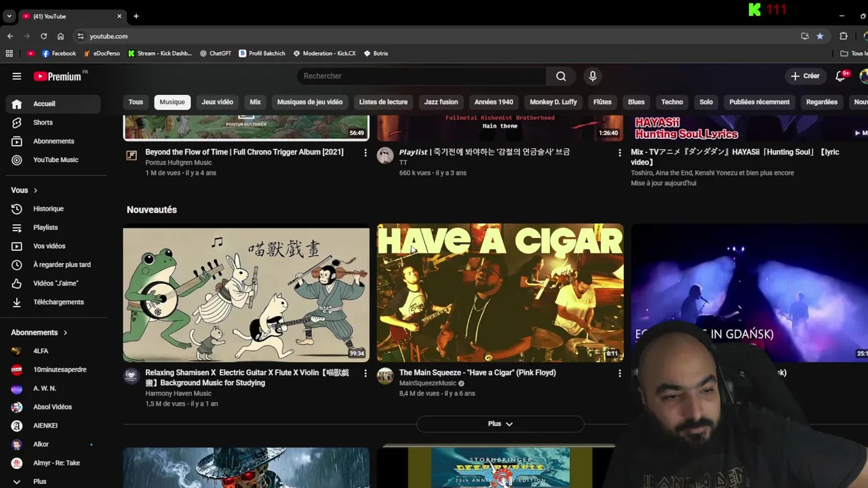This screenshot has width=868, height=488.
Task: Open Vidéos "J'aime" list
Action: point(53,283)
